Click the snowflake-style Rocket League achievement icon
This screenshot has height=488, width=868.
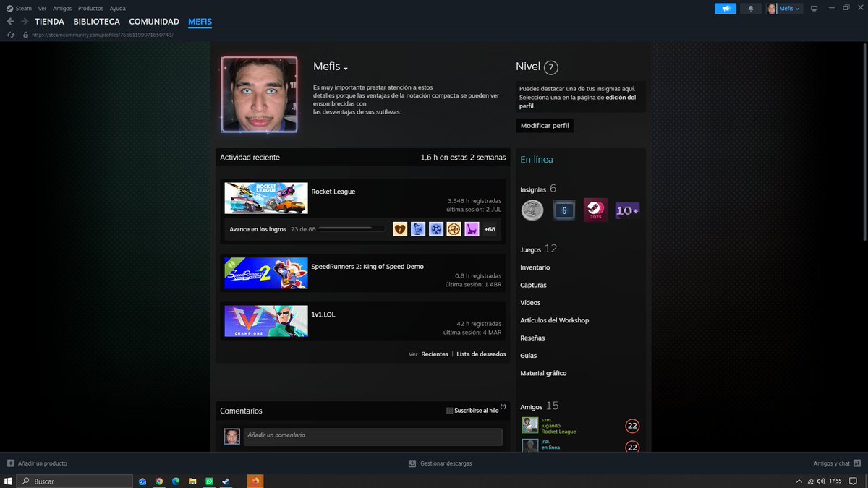coord(436,229)
